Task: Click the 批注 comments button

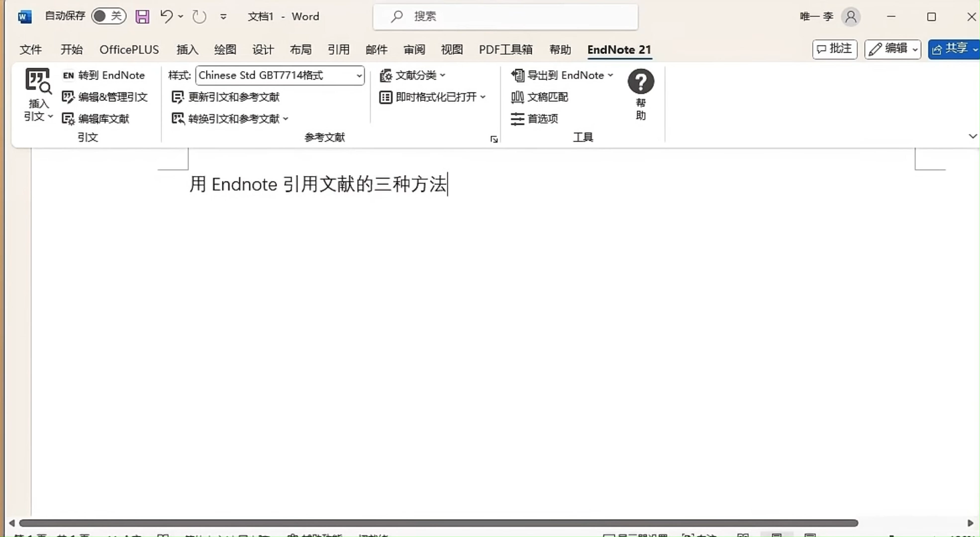Action: click(835, 49)
